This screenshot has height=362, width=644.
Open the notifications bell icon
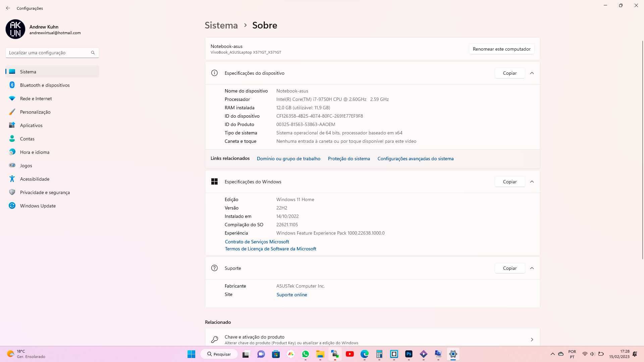(635, 354)
